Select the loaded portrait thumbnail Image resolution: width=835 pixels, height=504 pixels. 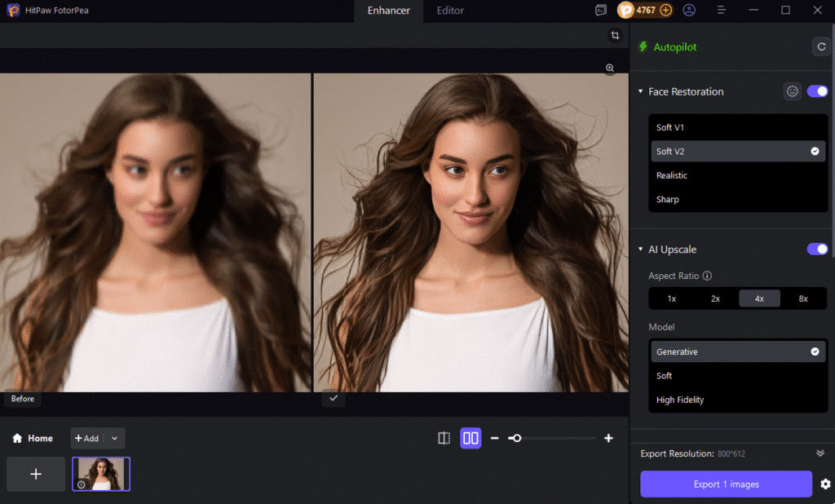click(100, 473)
